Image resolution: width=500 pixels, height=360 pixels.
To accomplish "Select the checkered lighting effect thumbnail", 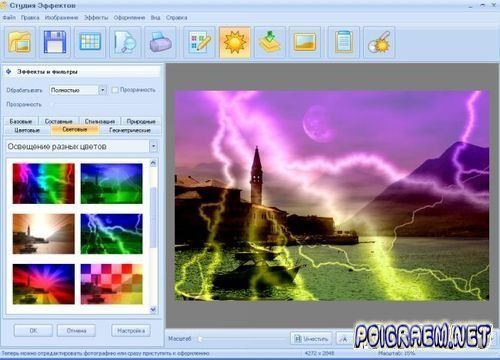I will point(111,284).
